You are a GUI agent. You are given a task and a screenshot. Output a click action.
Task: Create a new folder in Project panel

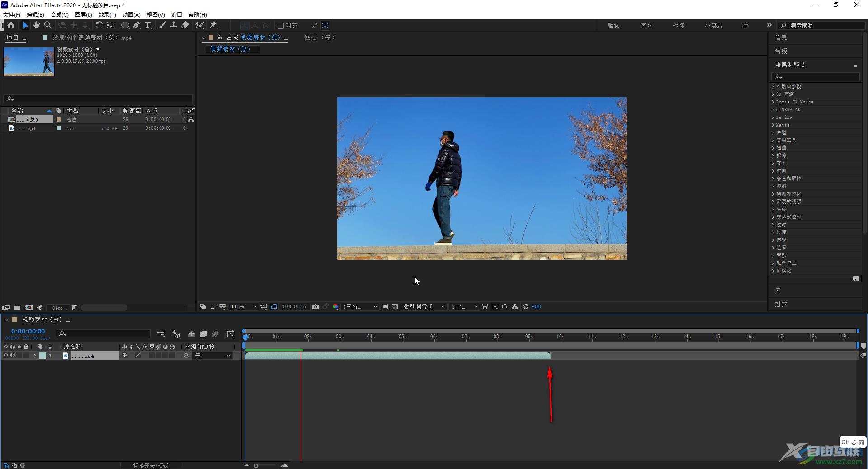pyautogui.click(x=17, y=308)
